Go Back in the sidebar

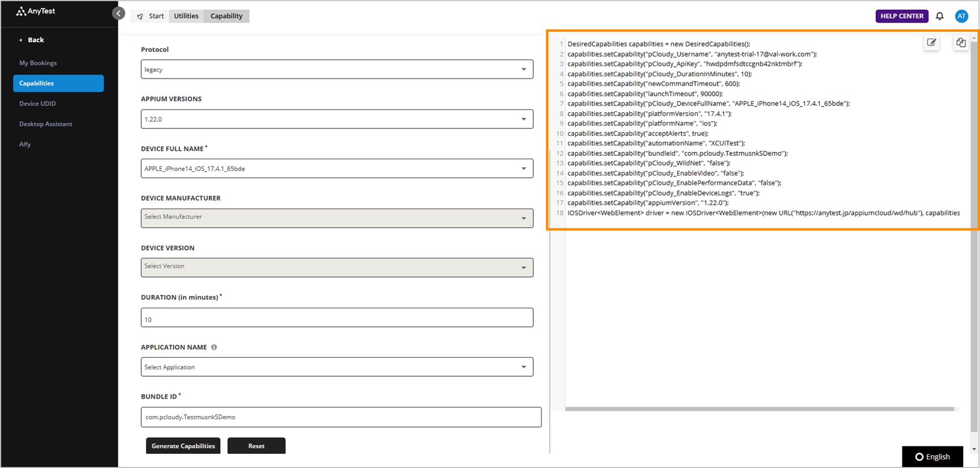[31, 40]
